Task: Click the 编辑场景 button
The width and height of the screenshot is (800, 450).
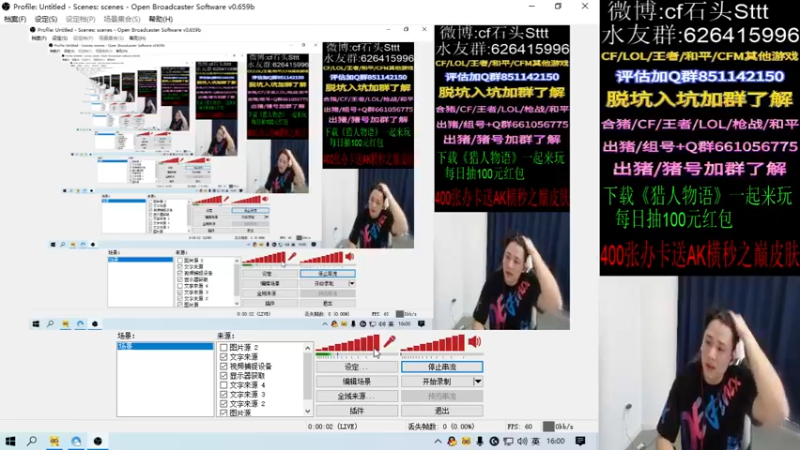Action: point(357,381)
